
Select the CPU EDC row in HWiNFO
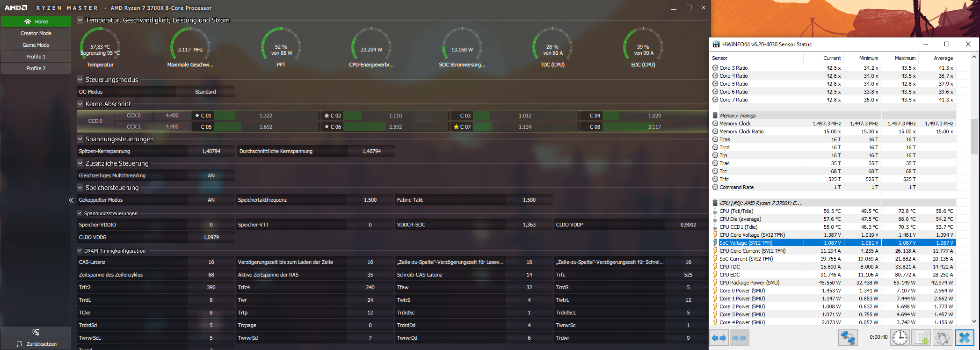click(833, 275)
